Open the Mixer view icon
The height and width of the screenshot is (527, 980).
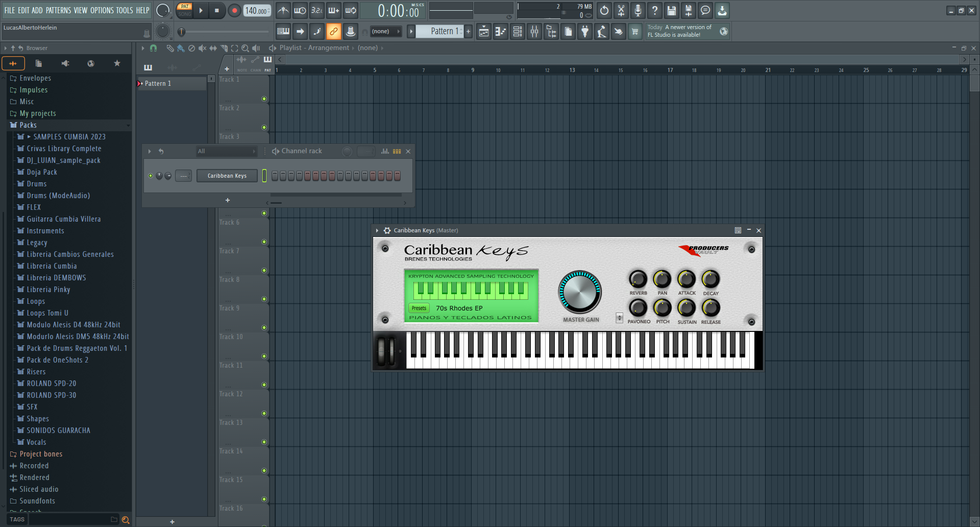tap(534, 32)
